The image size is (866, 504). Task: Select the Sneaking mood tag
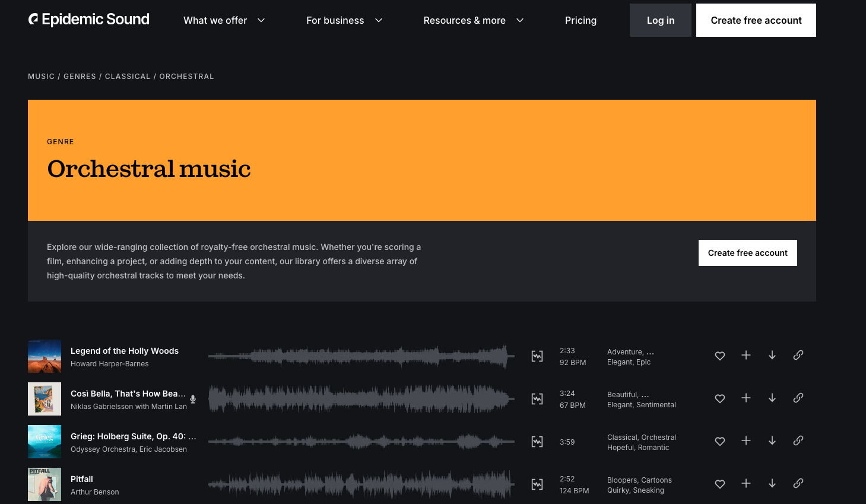coord(649,490)
